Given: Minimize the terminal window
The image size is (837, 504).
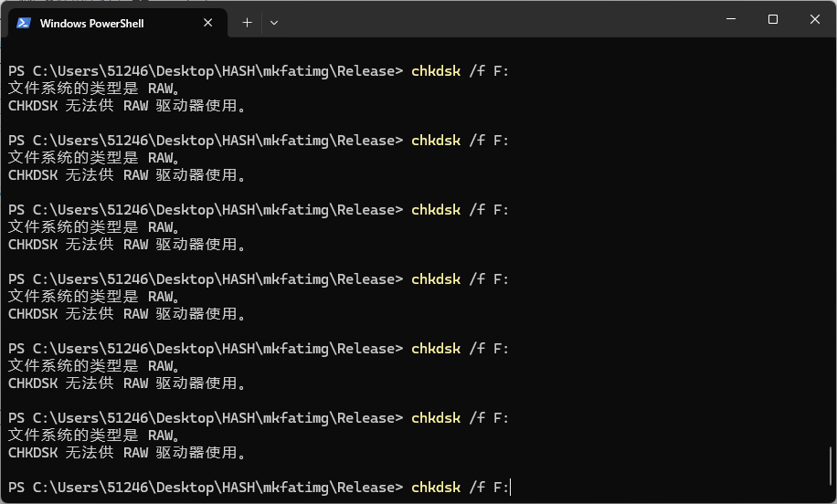Looking at the screenshot, I should click(x=731, y=19).
